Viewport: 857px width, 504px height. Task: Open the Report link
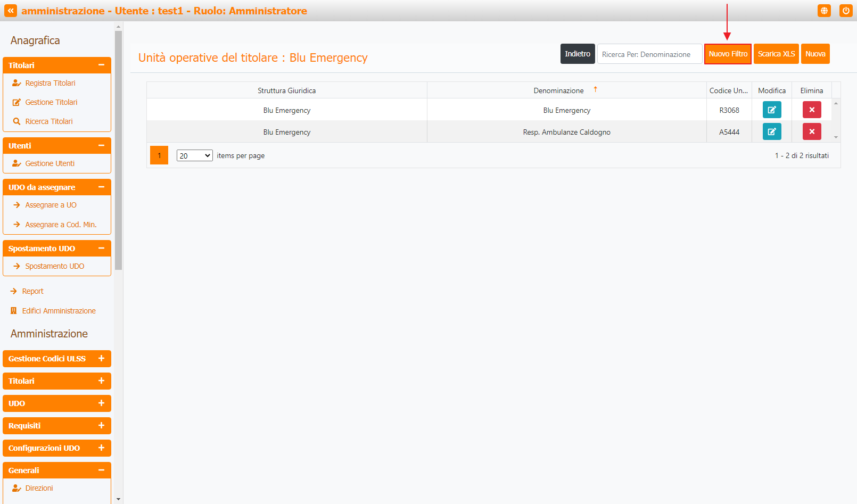point(33,291)
